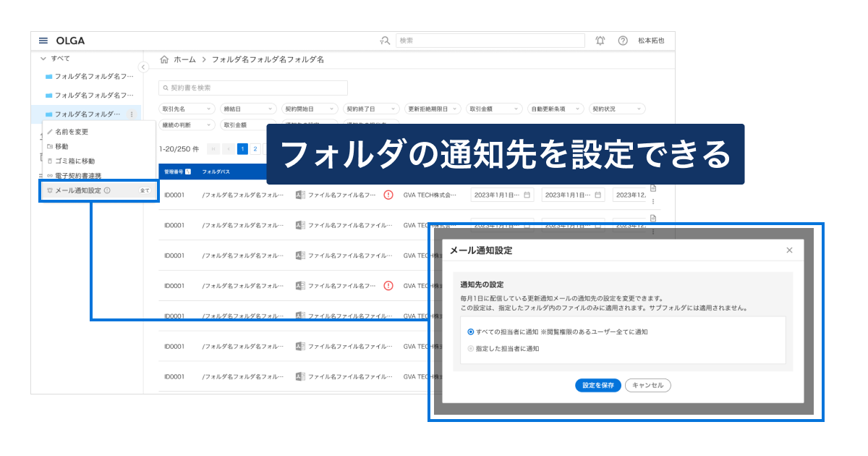Click the OLGA logo
Image resolution: width=868 pixels, height=456 pixels.
pos(70,41)
